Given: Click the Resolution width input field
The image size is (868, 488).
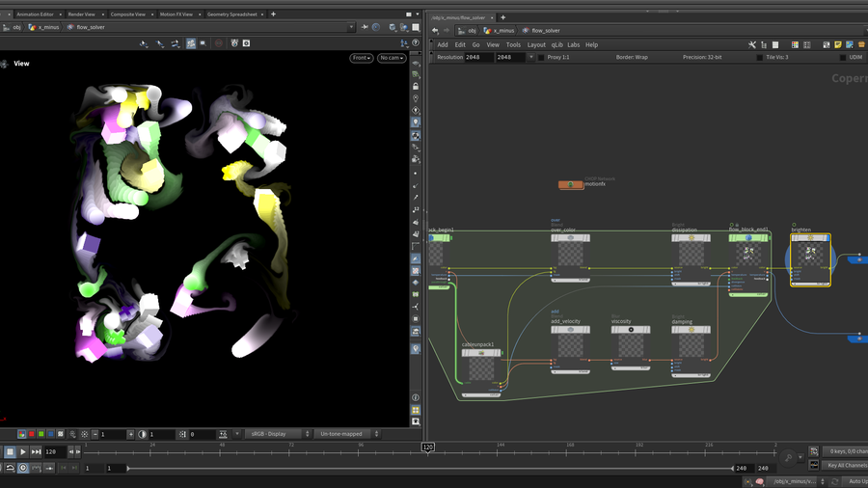Looking at the screenshot, I should pyautogui.click(x=479, y=57).
